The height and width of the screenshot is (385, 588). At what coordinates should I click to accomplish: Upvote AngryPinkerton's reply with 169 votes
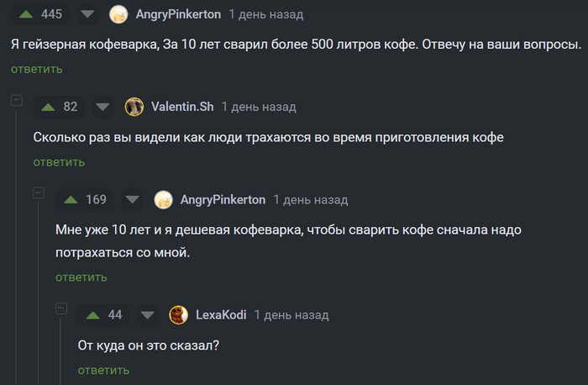pos(71,199)
